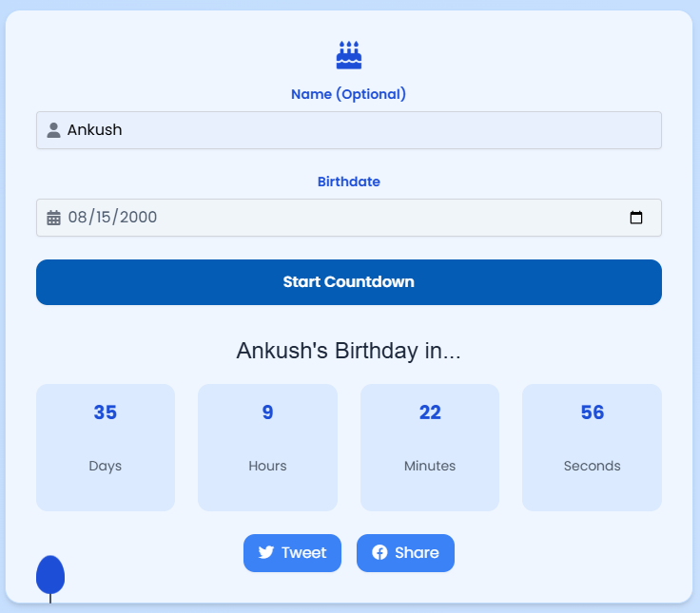The width and height of the screenshot is (700, 613).
Task: Click the Twitter bird icon
Action: (x=266, y=552)
